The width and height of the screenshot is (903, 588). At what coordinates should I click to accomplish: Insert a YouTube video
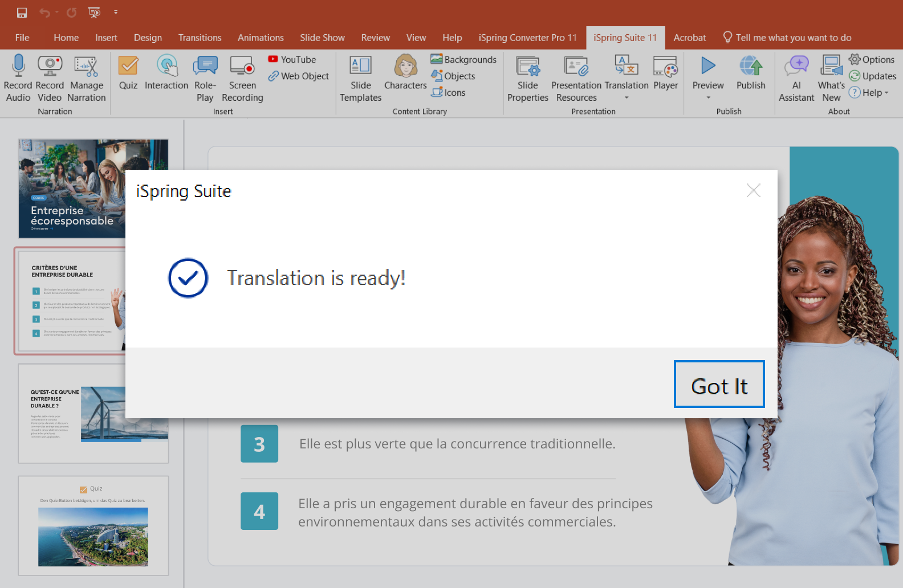pos(292,59)
